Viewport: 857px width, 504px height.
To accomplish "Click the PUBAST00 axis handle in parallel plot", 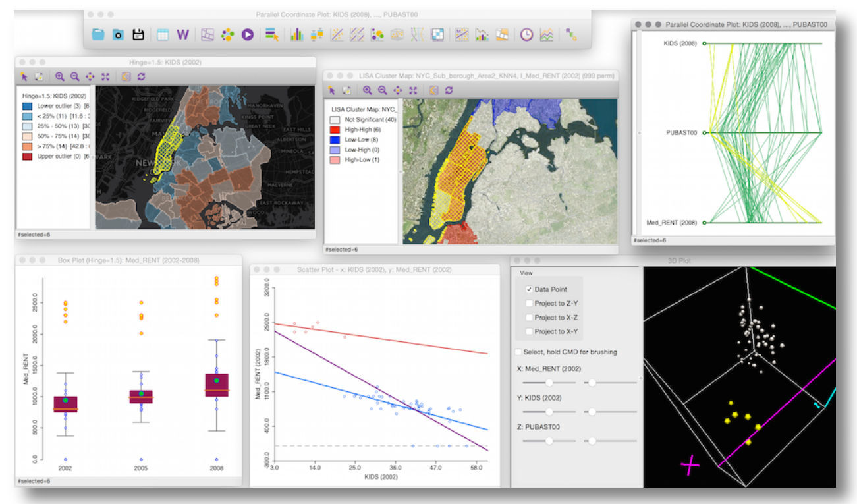I will pos(704,133).
